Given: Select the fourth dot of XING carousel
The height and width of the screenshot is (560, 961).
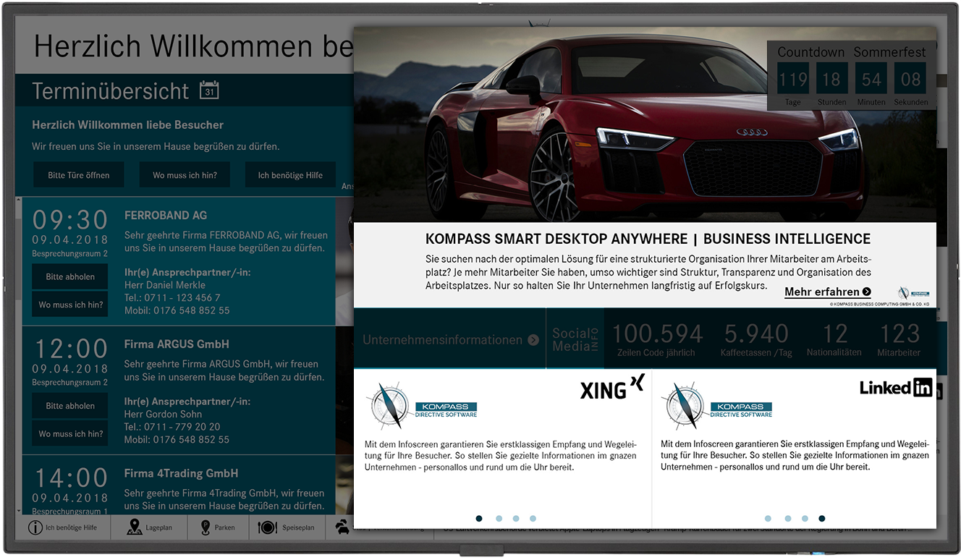Looking at the screenshot, I should pyautogui.click(x=533, y=518).
